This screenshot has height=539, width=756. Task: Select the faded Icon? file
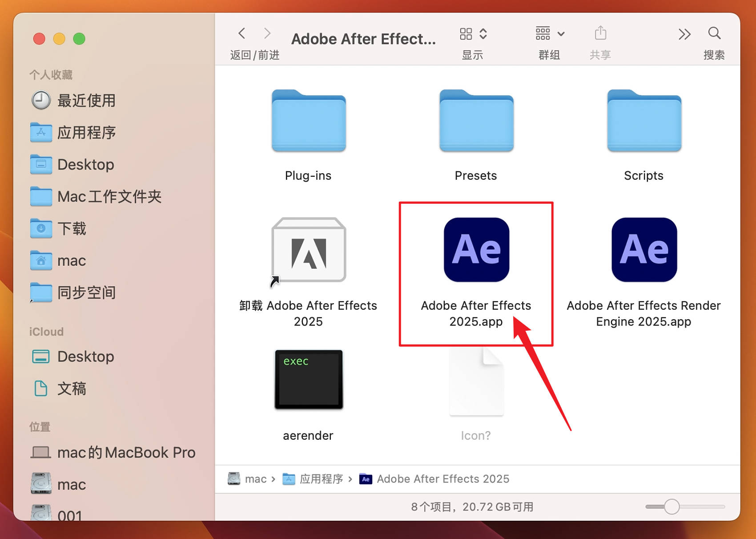click(476, 381)
